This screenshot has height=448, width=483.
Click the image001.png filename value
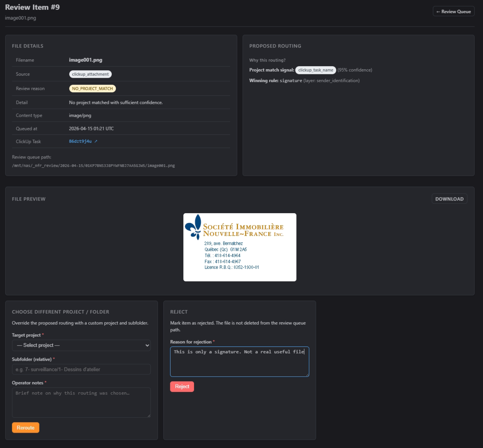pos(86,60)
